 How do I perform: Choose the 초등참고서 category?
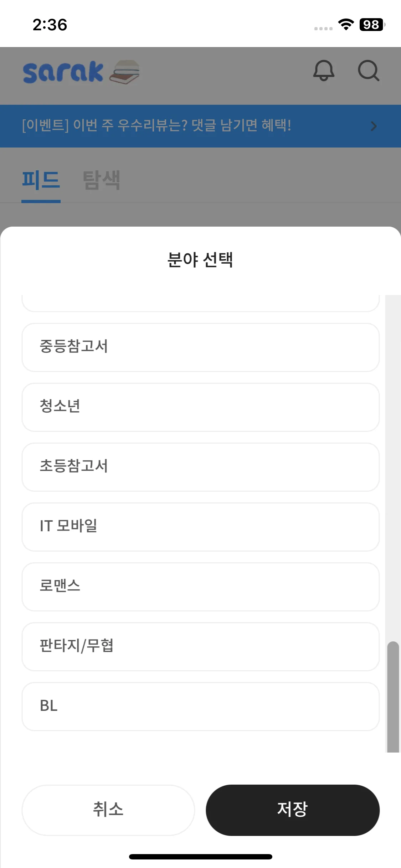coord(200,467)
